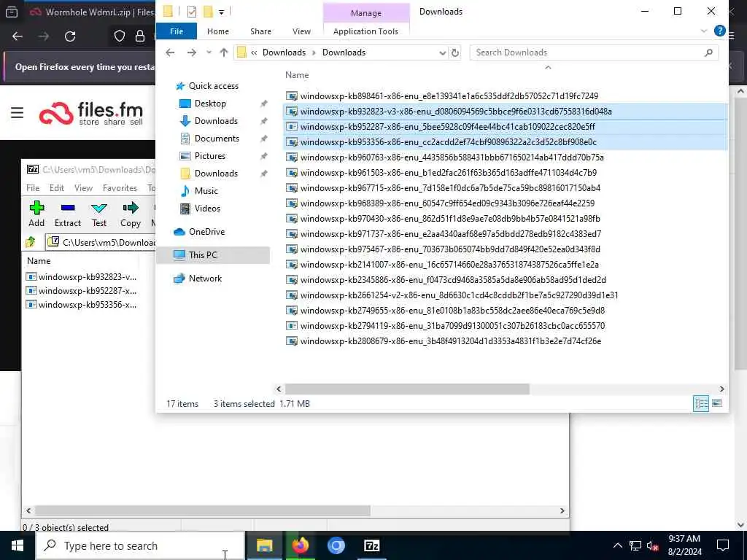This screenshot has width=747, height=560.
Task: Click the Windows Start button
Action: coord(18,545)
